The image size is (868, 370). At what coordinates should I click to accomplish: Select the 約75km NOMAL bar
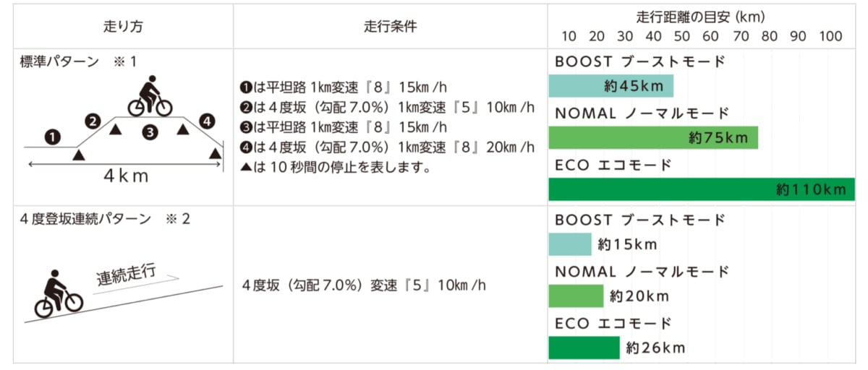(652, 137)
